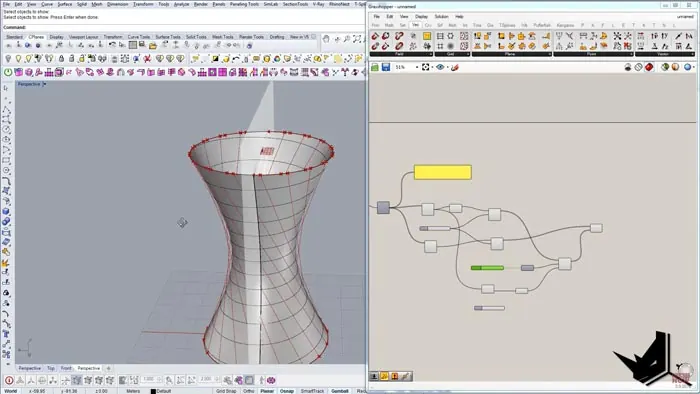Click the Meters units label in status bar
This screenshot has height=394, width=700.
coord(133,391)
